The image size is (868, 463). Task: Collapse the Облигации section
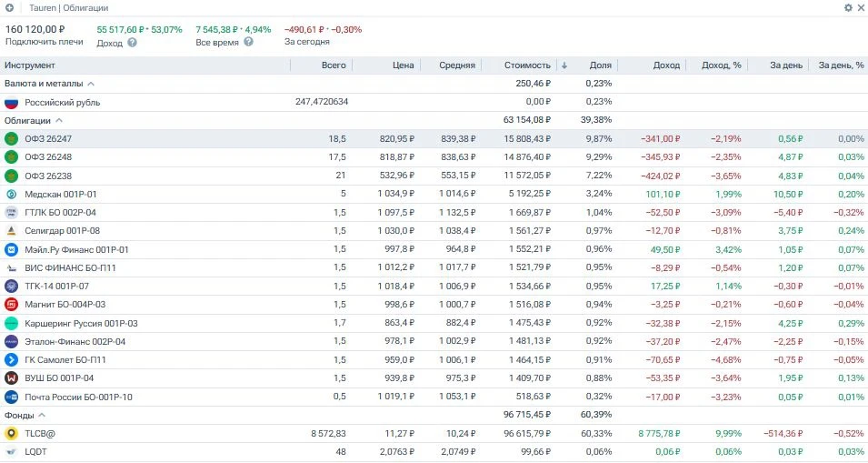point(59,120)
